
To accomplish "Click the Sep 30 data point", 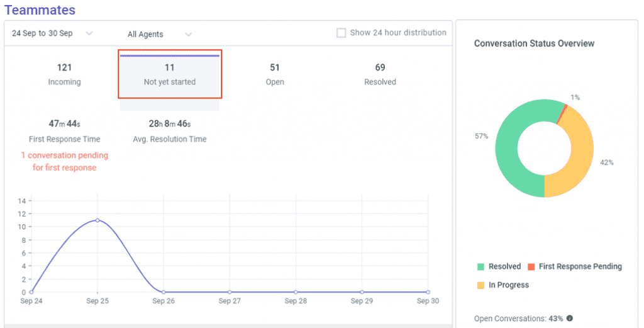I will [428, 292].
